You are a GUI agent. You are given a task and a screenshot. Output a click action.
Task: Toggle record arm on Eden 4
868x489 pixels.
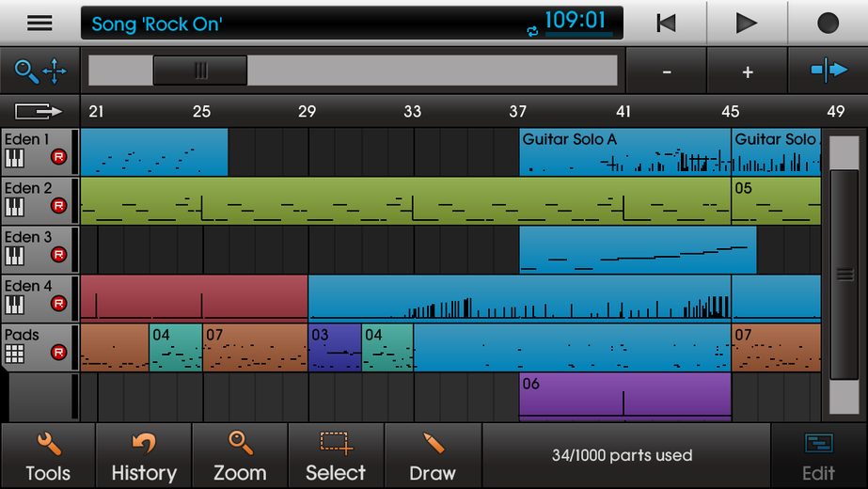coord(58,303)
